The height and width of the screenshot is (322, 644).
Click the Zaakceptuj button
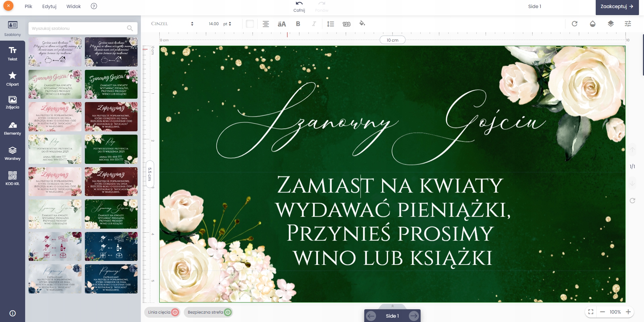click(616, 6)
